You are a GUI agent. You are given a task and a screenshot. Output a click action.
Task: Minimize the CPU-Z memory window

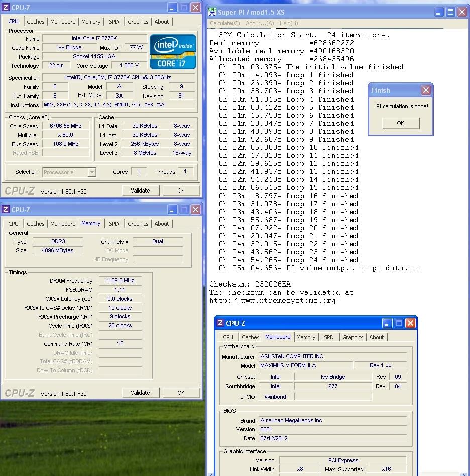tap(172, 210)
